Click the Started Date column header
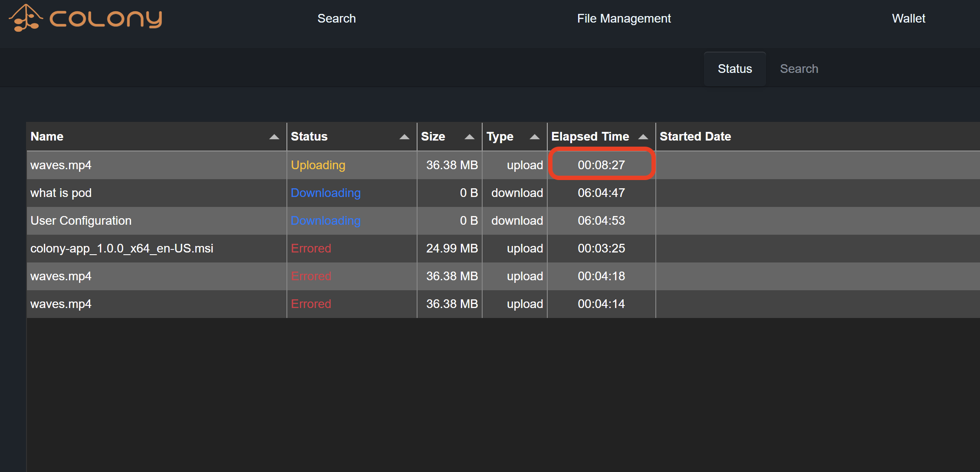Viewport: 980px width, 472px height. click(x=695, y=137)
